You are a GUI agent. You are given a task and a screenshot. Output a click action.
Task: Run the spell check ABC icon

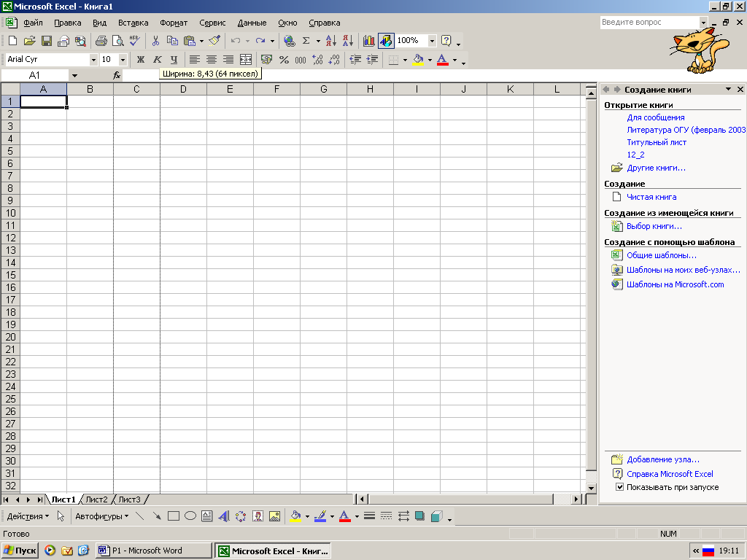pyautogui.click(x=135, y=41)
